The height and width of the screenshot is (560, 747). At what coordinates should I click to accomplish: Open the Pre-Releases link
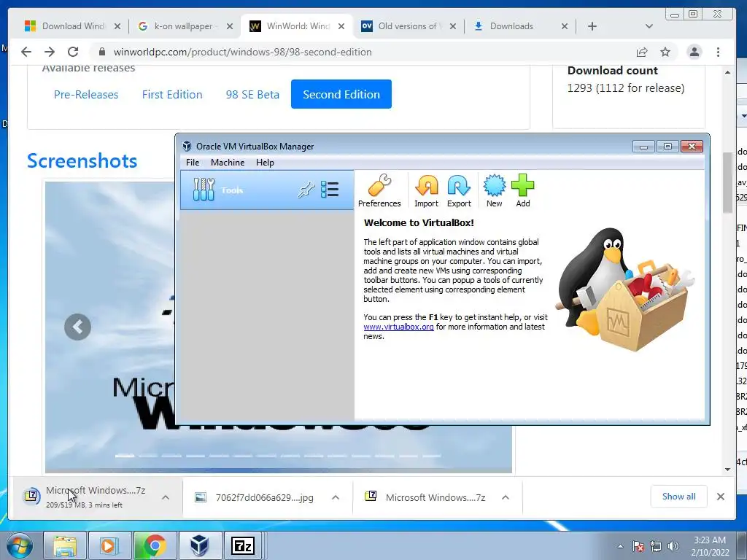[86, 94]
